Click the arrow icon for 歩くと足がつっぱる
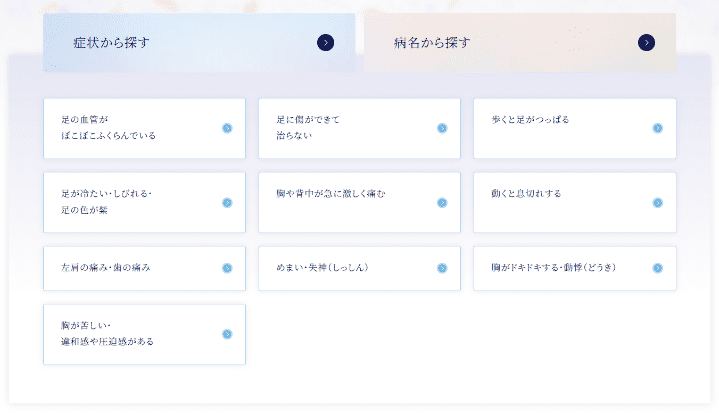Image resolution: width=719 pixels, height=413 pixels. pyautogui.click(x=657, y=128)
